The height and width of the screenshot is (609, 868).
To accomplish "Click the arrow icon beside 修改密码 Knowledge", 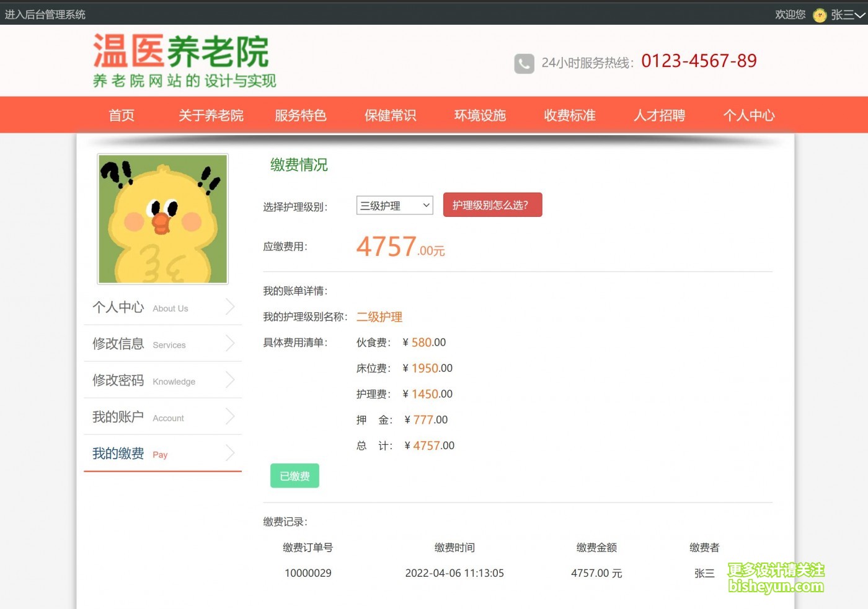I will tap(230, 380).
